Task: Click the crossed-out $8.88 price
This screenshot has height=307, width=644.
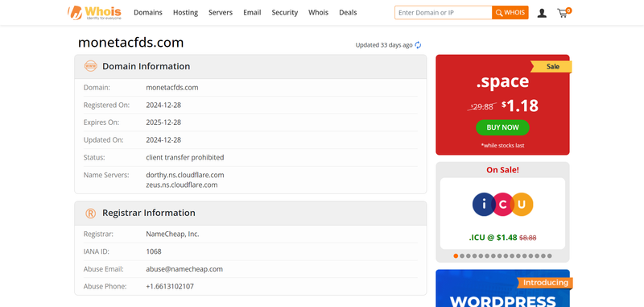Action: click(x=528, y=238)
